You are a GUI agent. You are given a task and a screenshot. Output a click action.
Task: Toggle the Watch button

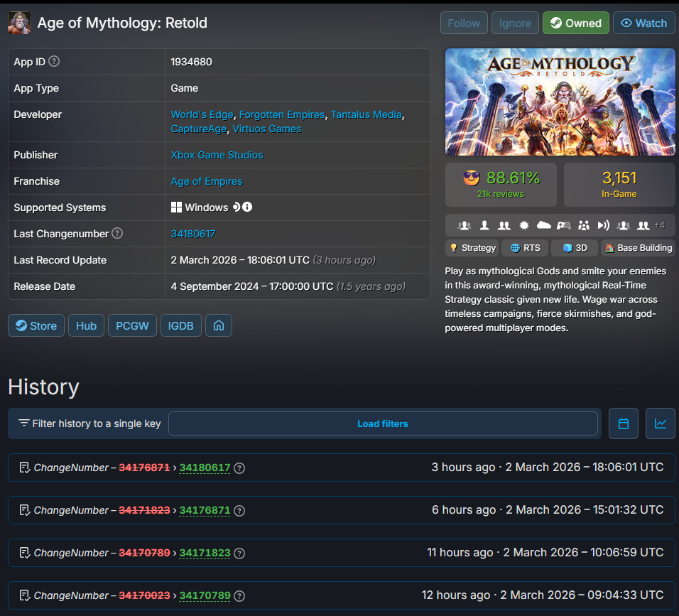[x=643, y=23]
